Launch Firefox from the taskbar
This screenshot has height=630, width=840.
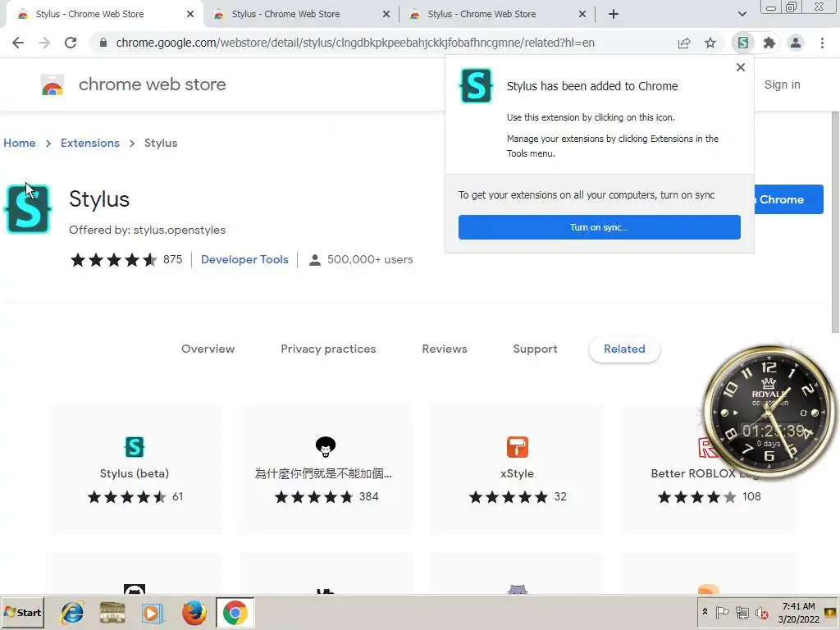click(x=194, y=612)
